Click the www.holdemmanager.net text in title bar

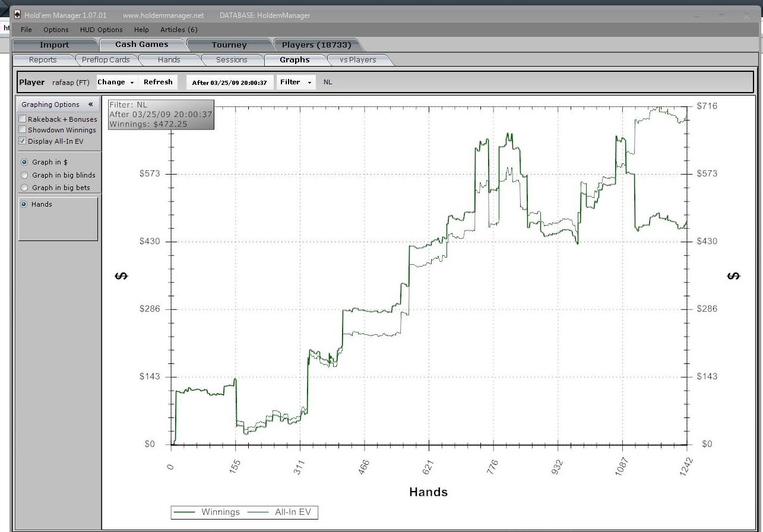[163, 15]
